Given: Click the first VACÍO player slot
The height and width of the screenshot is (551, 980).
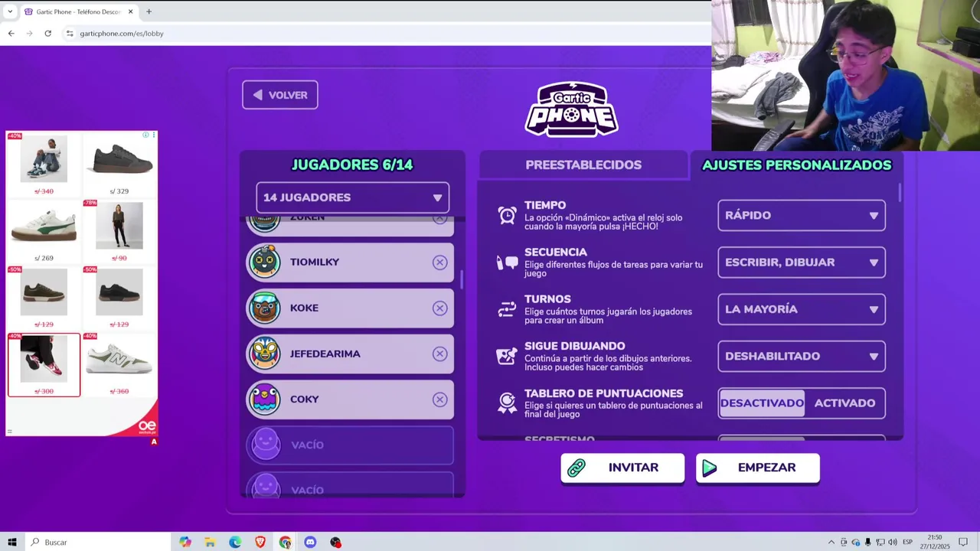Looking at the screenshot, I should [x=350, y=445].
